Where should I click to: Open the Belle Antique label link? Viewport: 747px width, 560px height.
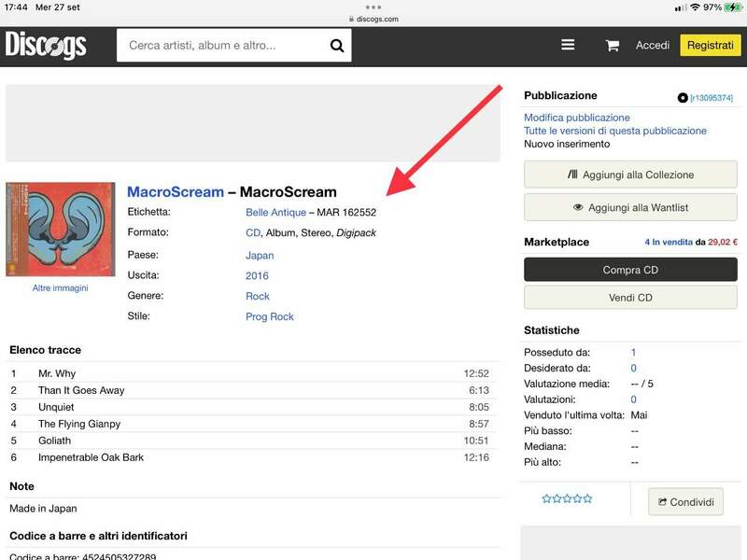[275, 213]
